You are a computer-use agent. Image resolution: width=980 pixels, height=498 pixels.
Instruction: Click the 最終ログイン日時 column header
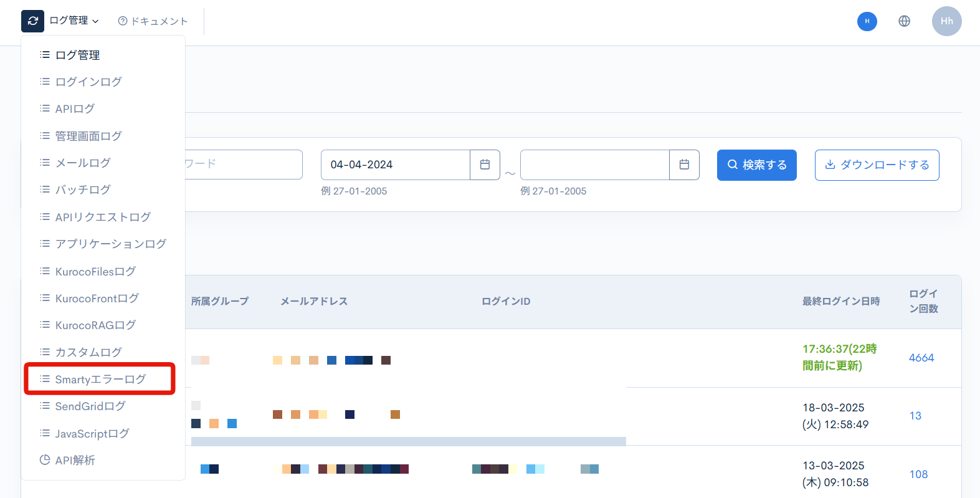click(x=841, y=302)
